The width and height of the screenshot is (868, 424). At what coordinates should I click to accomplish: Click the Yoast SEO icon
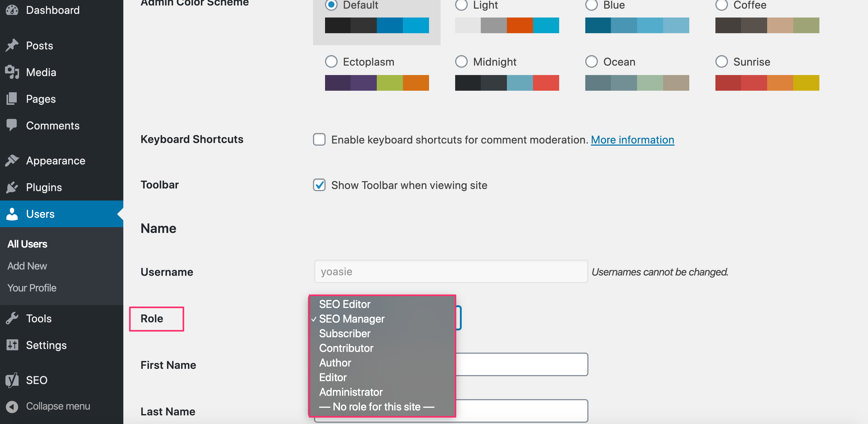pyautogui.click(x=12, y=380)
